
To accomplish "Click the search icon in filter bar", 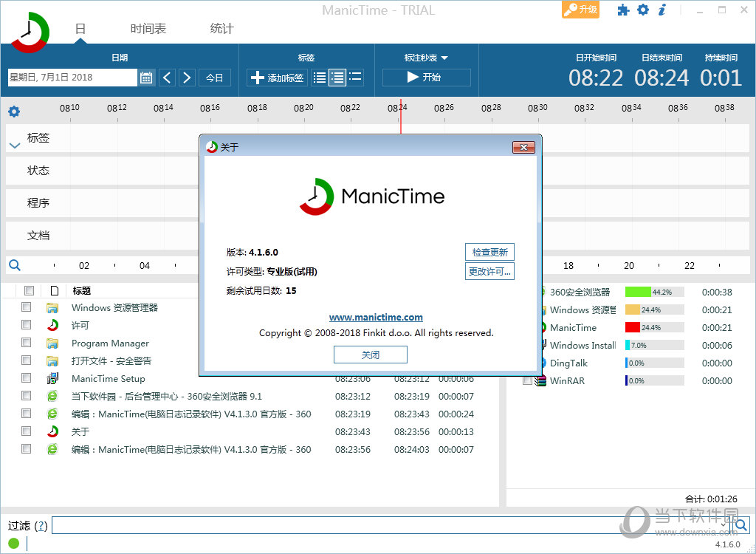I will coord(741,525).
